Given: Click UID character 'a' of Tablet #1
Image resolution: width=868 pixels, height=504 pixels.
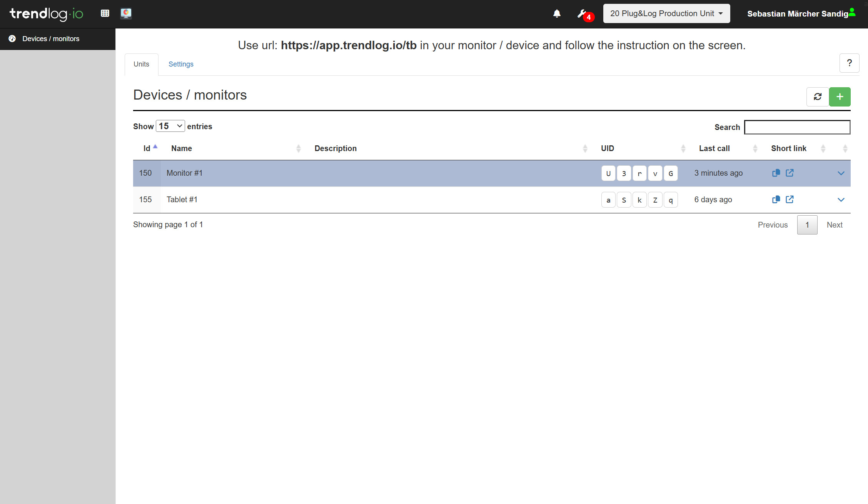Looking at the screenshot, I should 608,200.
